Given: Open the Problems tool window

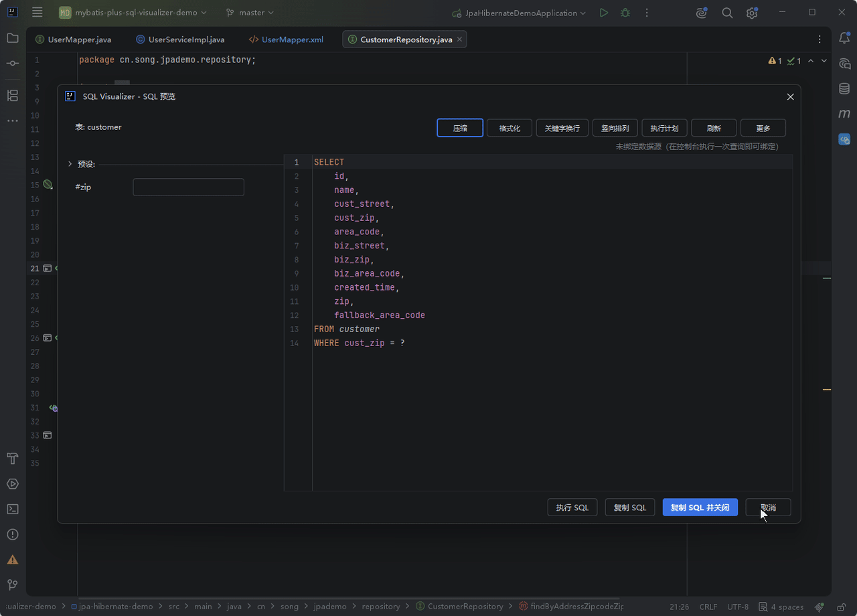Looking at the screenshot, I should 12,534.
